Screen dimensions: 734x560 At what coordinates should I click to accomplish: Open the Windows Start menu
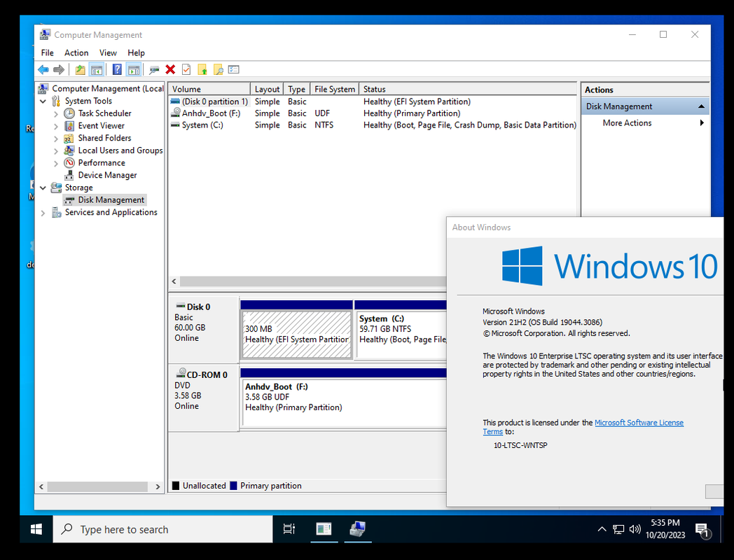click(x=36, y=529)
